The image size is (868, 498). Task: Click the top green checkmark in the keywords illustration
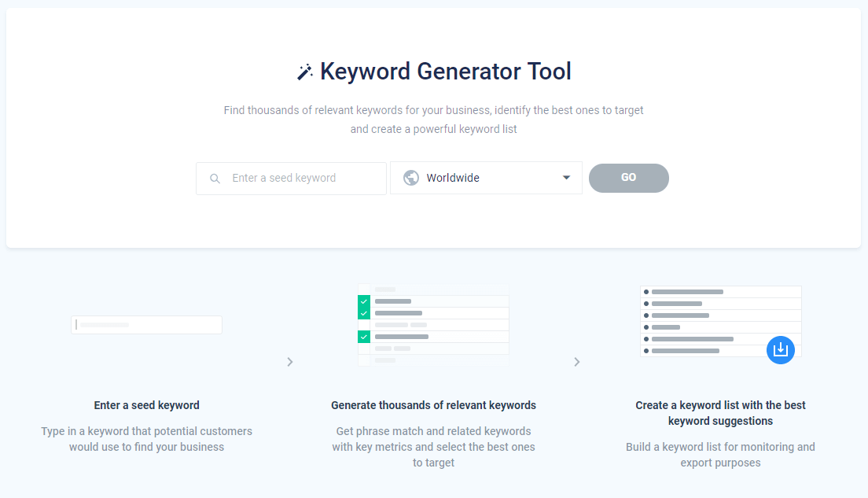pos(363,301)
